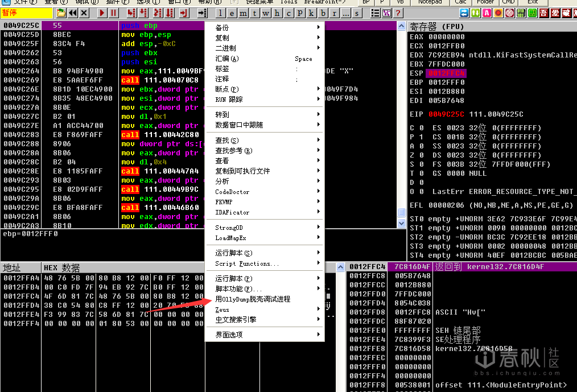577x392 pixels.
Task: Select 用OllyDump脱壳调试进程 menu entry
Action: coord(265,299)
